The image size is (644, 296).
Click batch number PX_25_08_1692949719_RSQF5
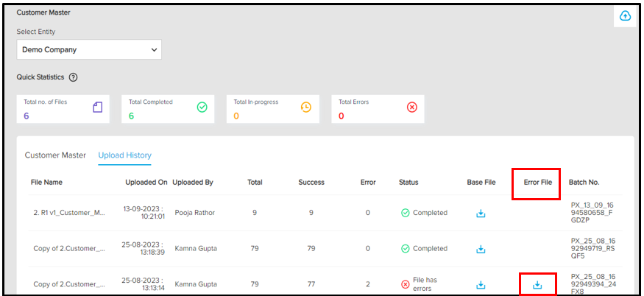(x=593, y=248)
